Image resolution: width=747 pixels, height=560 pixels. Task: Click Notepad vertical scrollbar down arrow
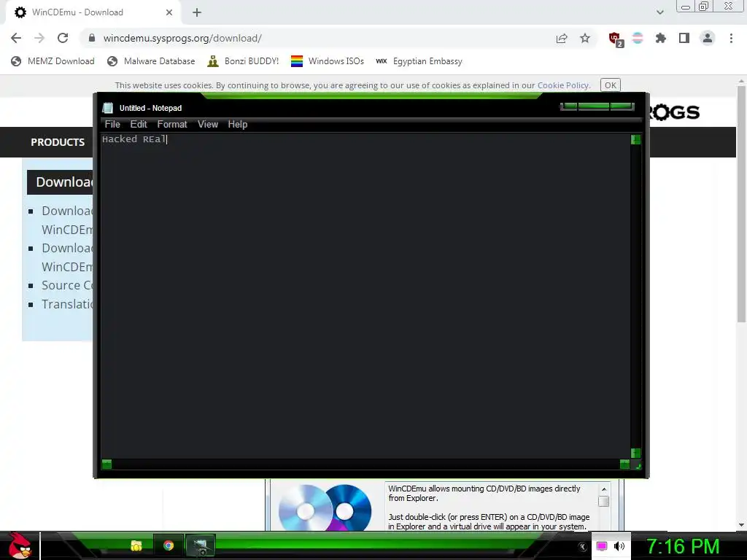(x=635, y=453)
